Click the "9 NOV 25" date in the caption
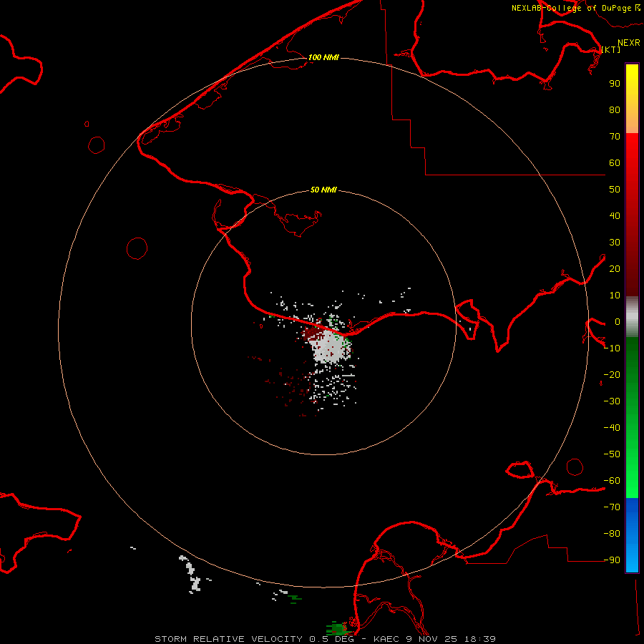The image size is (644, 644). point(431,639)
